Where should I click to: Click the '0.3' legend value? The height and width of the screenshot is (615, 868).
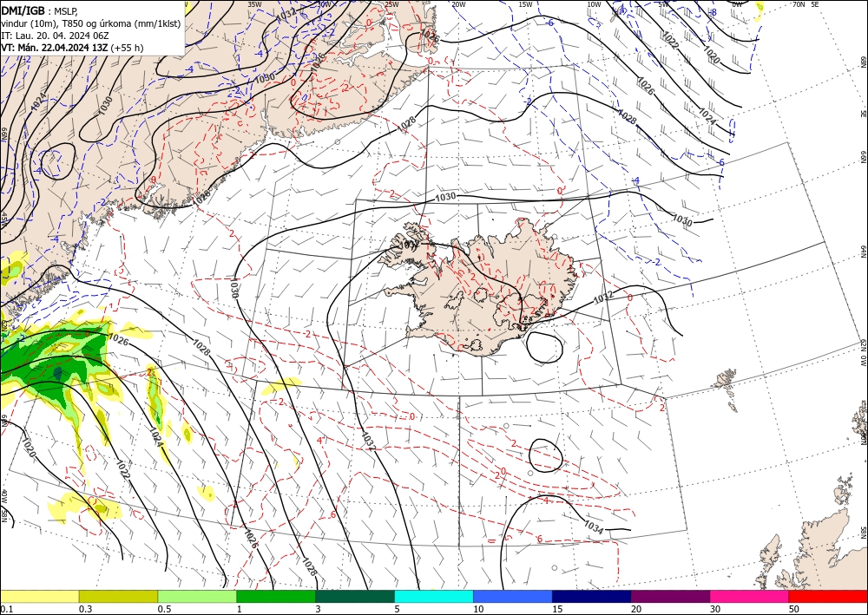click(x=85, y=609)
